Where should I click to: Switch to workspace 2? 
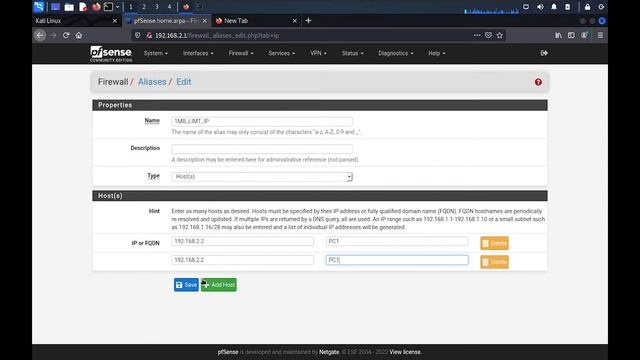144,7
